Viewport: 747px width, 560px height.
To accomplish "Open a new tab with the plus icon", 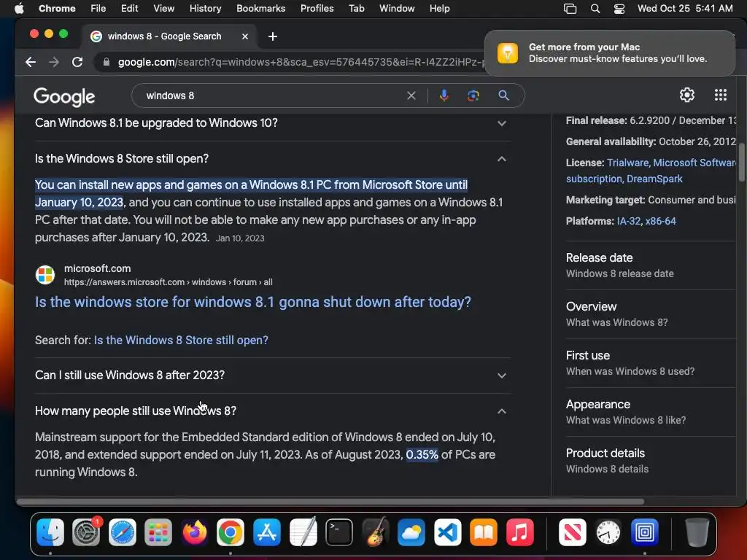I will pos(273,36).
